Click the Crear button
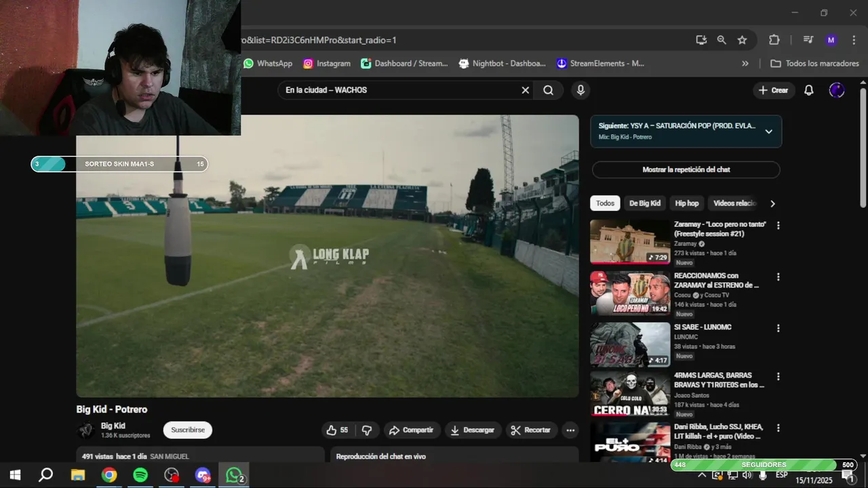 (x=773, y=90)
